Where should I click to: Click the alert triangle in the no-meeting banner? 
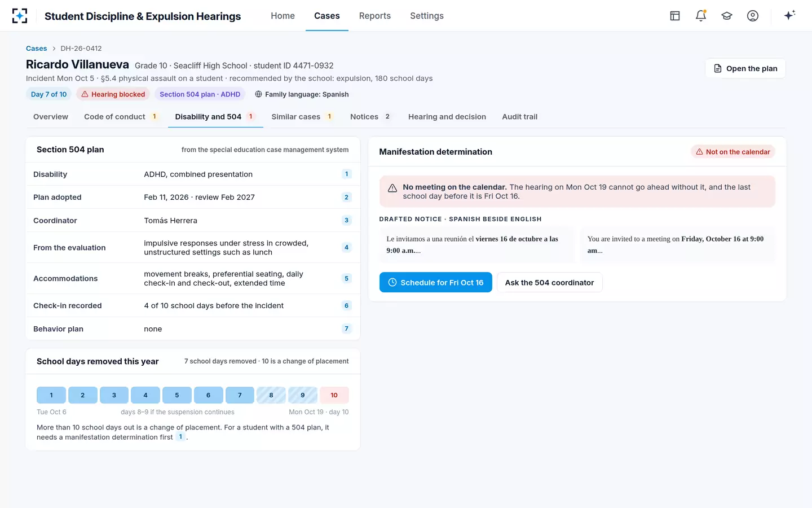392,189
